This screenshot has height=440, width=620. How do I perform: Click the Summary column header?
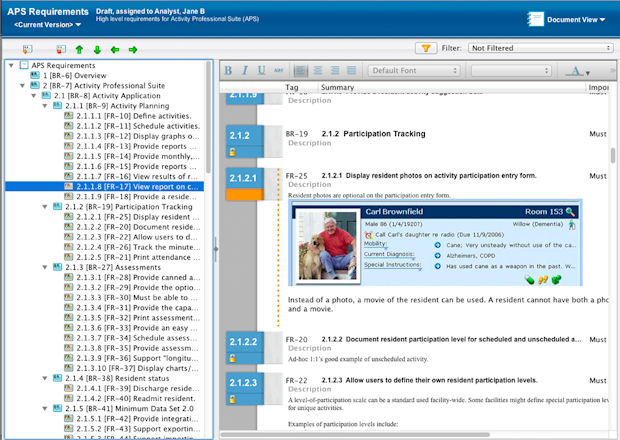click(x=337, y=87)
